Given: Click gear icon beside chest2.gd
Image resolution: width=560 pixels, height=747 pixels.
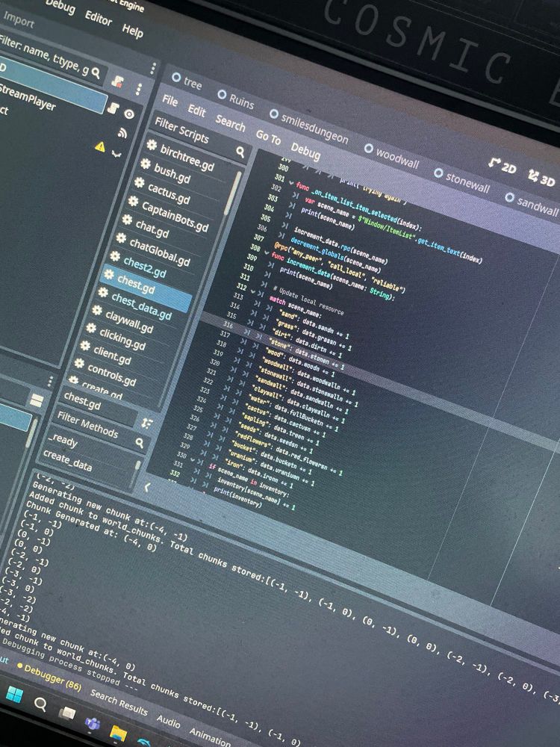Looking at the screenshot, I should [115, 256].
